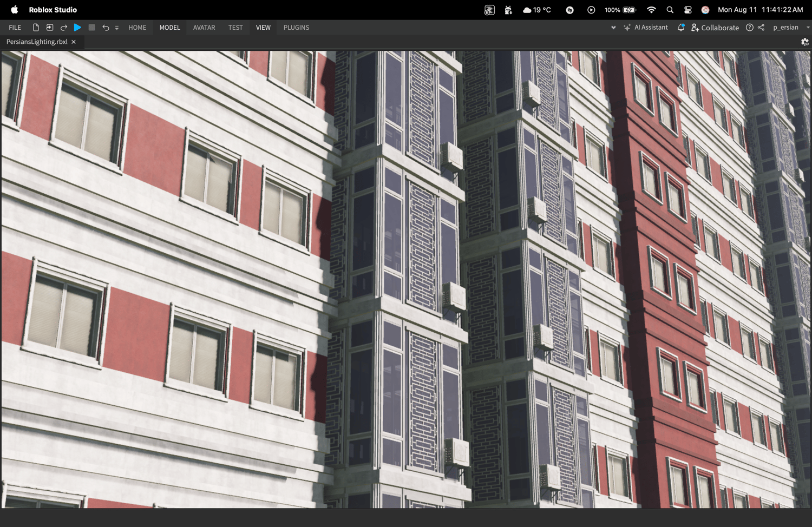Open the Roblox Studio app menu

(x=53, y=10)
